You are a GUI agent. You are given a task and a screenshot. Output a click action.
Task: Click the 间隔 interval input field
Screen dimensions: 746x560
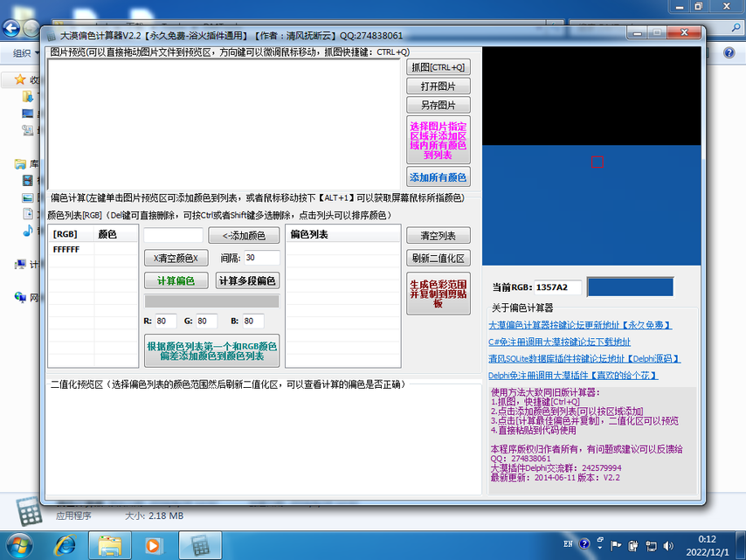[x=261, y=258]
